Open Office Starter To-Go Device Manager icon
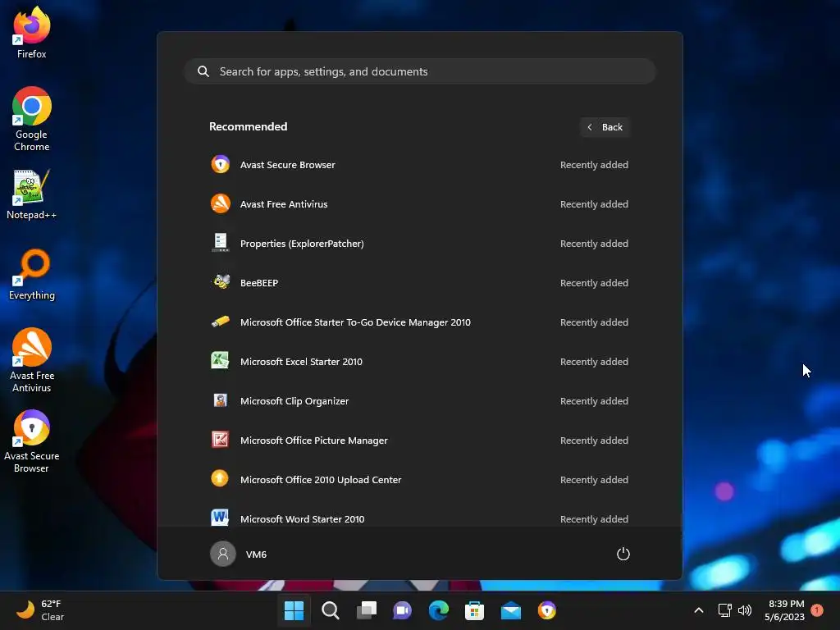 220,322
